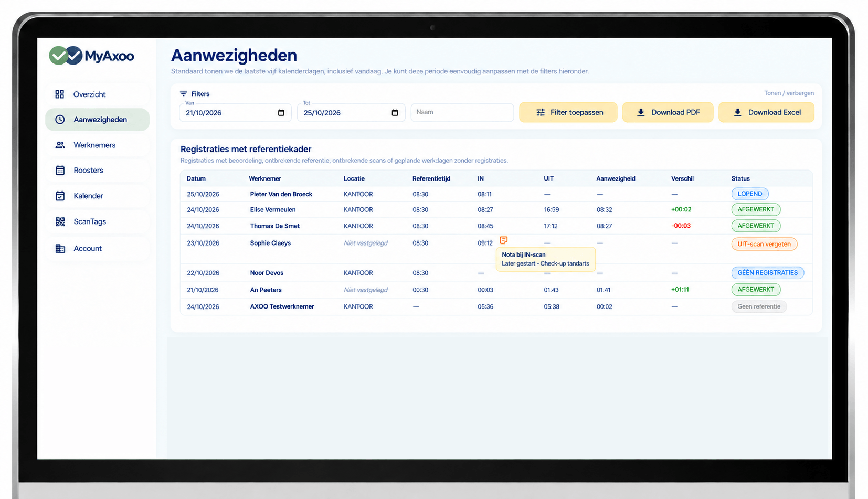The height and width of the screenshot is (499, 868).
Task: Click the Referentietijd column header
Action: (x=431, y=178)
